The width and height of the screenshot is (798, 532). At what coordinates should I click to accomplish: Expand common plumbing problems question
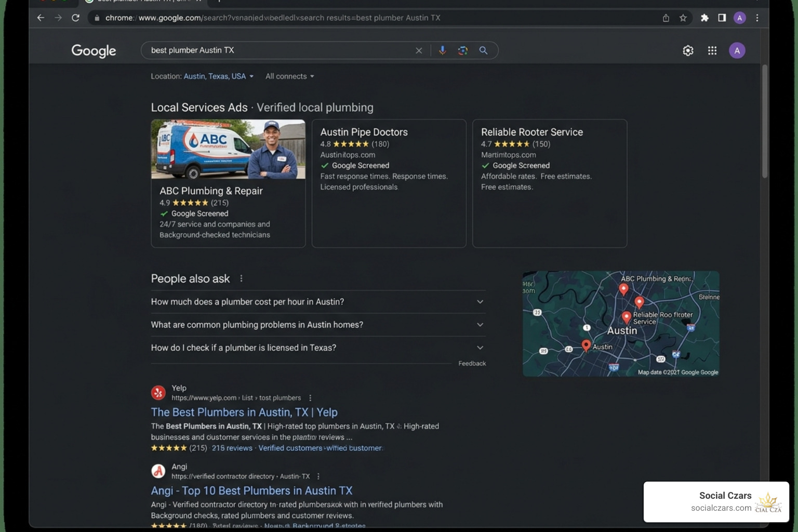click(x=318, y=325)
